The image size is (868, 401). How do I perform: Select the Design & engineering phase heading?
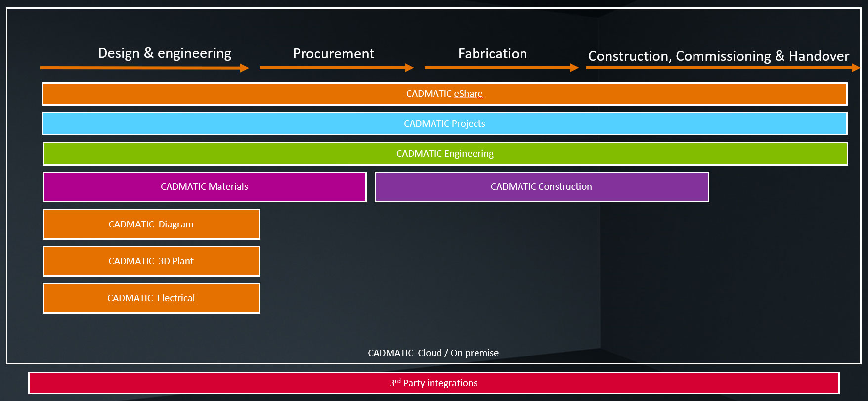pos(165,53)
